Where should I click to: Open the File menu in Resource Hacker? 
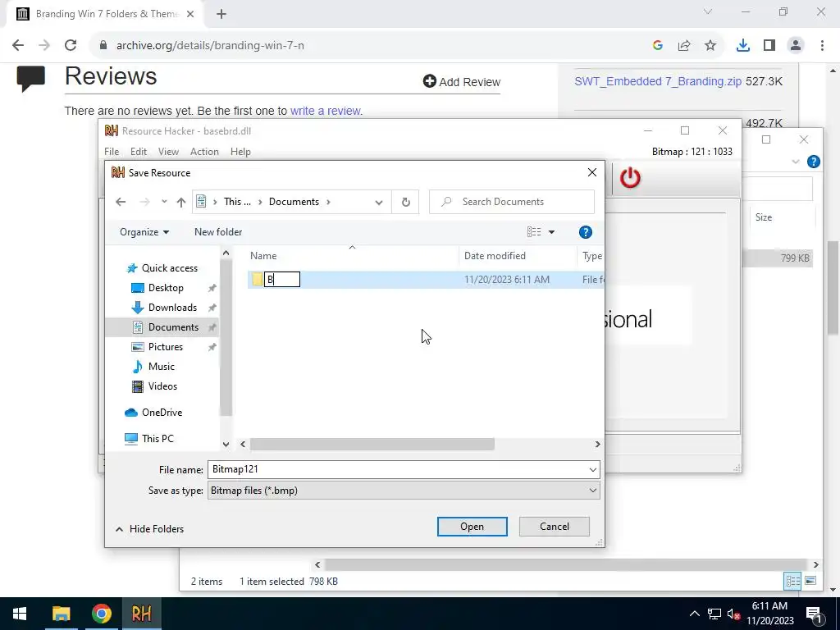pos(112,152)
